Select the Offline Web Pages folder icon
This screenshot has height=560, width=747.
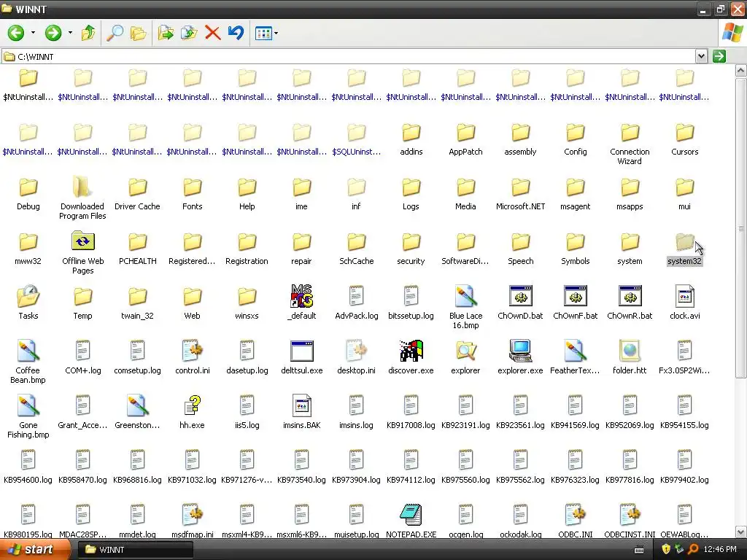click(x=83, y=241)
